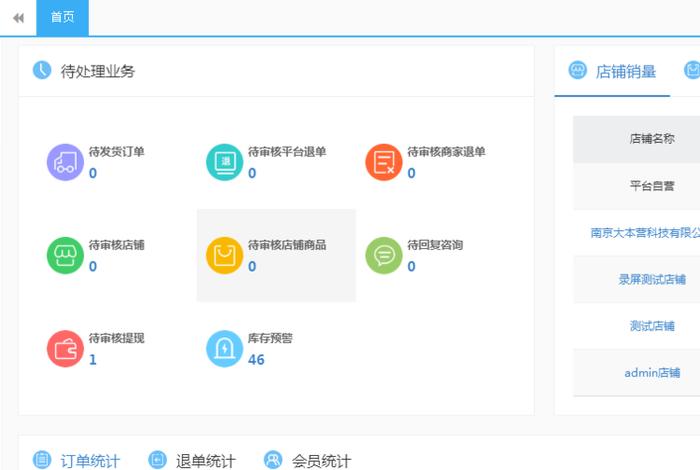This screenshot has width=700, height=470.
Task: Click the 待审核平台退单 count 0
Action: coord(252,173)
